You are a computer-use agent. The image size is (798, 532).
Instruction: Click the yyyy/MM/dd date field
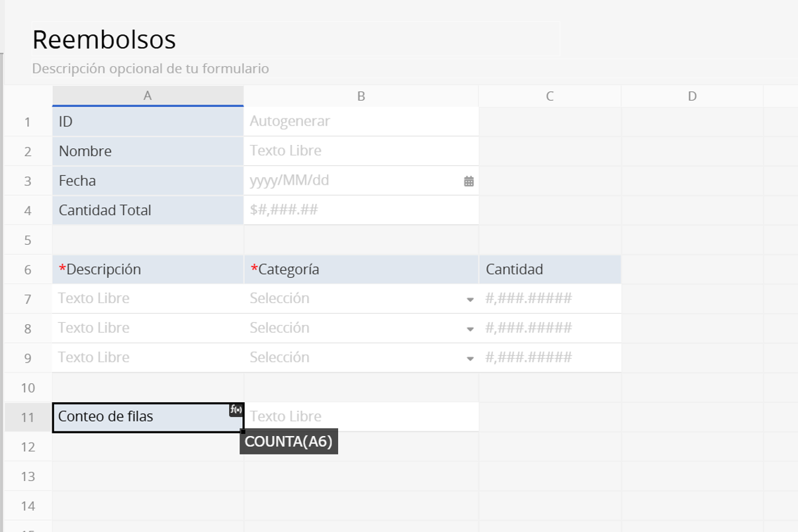point(351,181)
